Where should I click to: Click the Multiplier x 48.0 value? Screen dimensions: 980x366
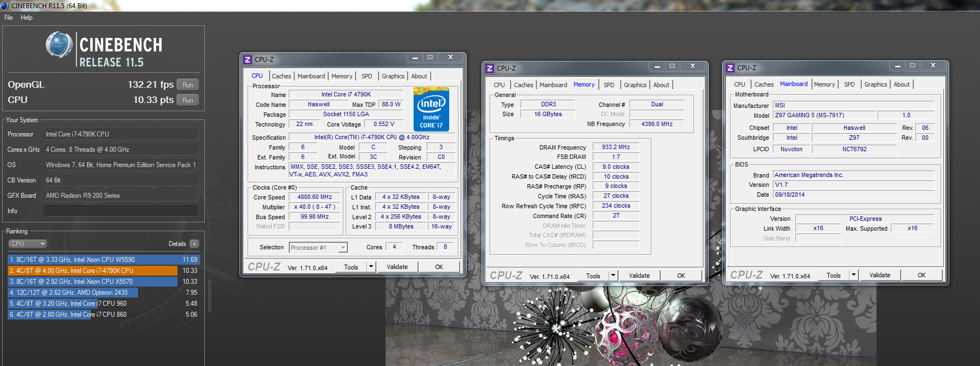point(314,207)
